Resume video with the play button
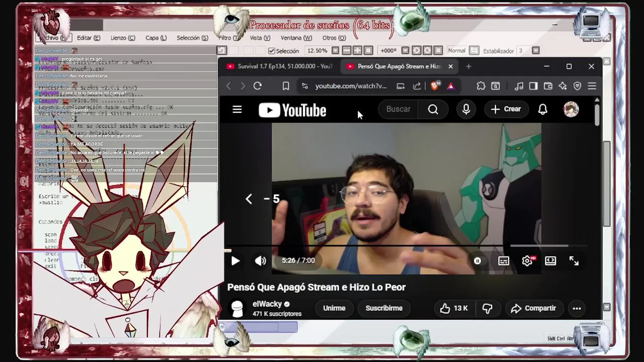 (x=235, y=260)
